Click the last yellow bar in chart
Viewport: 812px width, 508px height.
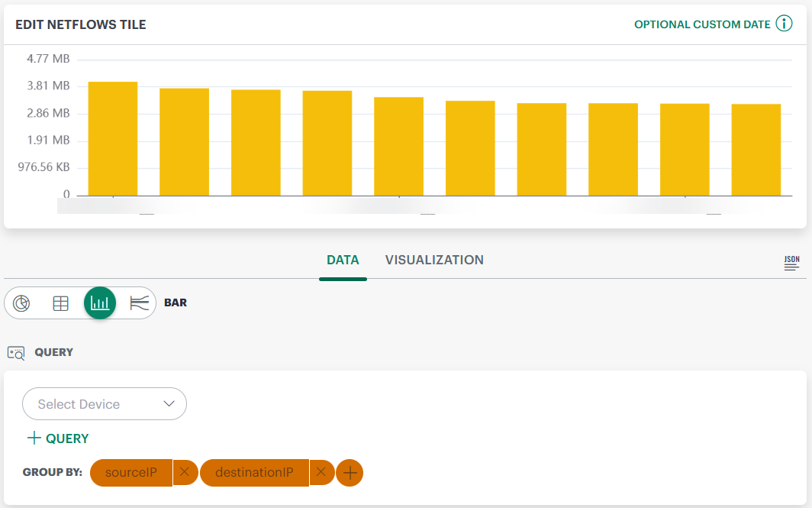tap(756, 150)
